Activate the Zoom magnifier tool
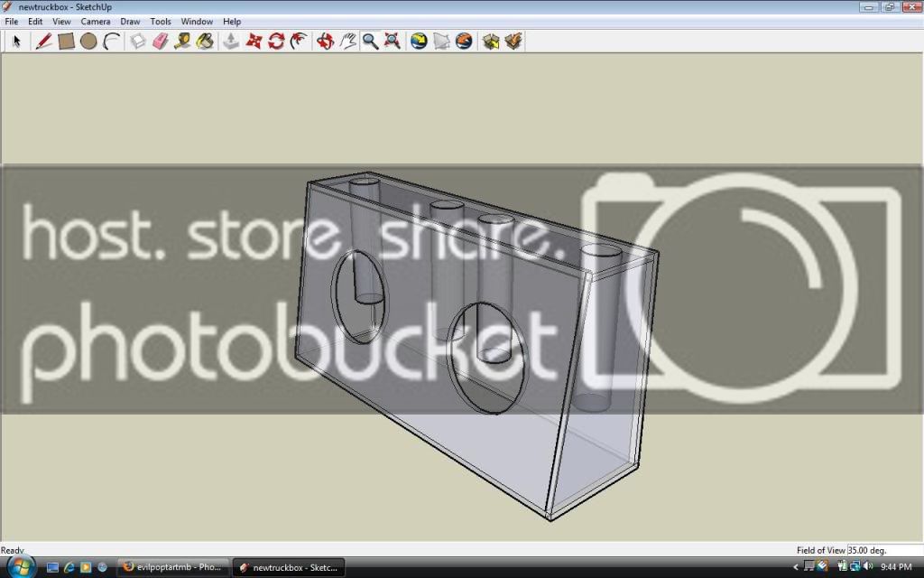924x578 pixels. tap(370, 42)
